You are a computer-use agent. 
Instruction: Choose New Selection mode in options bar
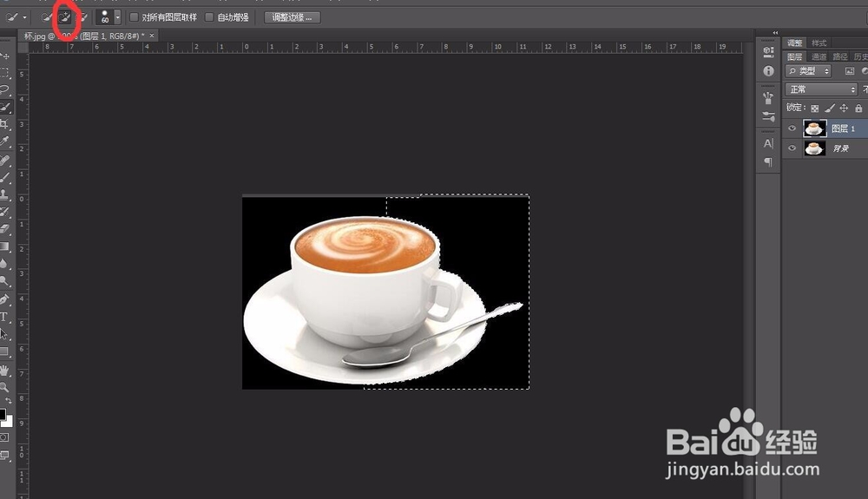tap(47, 17)
